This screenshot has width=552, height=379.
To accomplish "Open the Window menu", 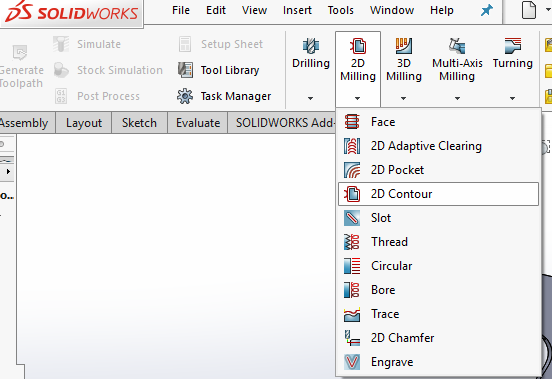I will [x=392, y=11].
